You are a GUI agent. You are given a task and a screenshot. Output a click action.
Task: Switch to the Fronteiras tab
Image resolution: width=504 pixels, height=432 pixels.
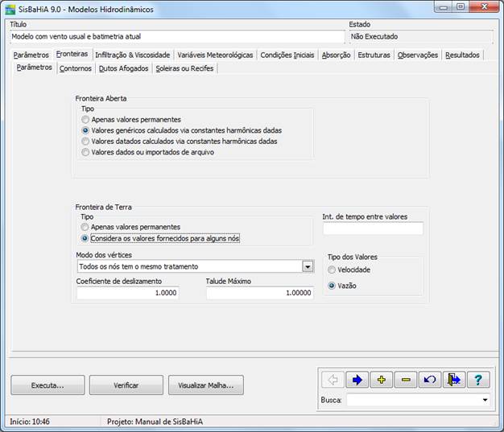pos(72,54)
